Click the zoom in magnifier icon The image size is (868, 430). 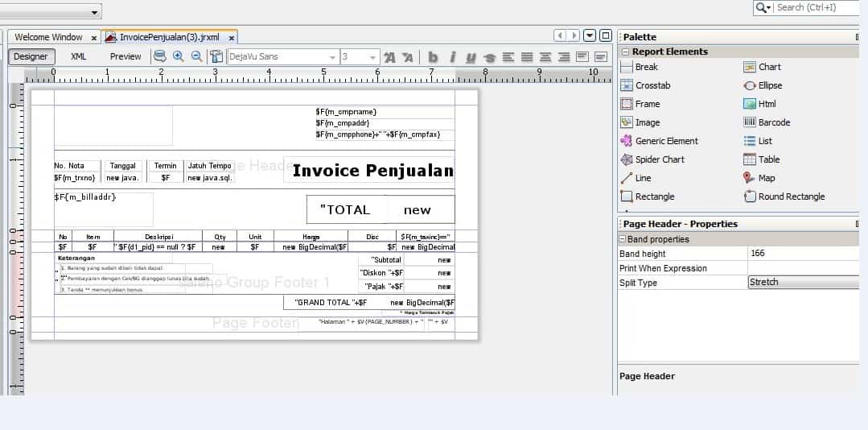coord(178,56)
